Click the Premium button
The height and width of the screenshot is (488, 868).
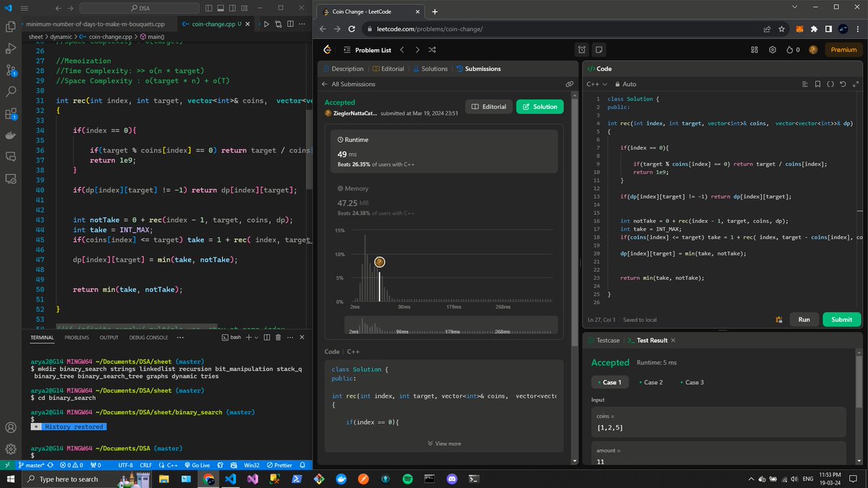[x=843, y=50]
